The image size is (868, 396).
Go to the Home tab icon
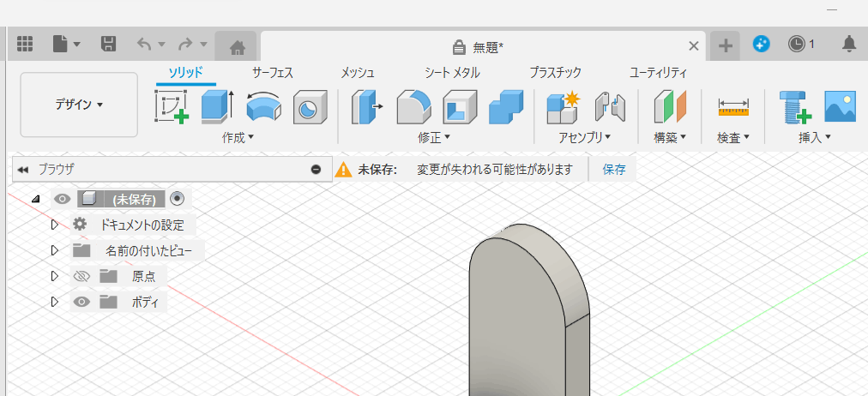(x=237, y=47)
